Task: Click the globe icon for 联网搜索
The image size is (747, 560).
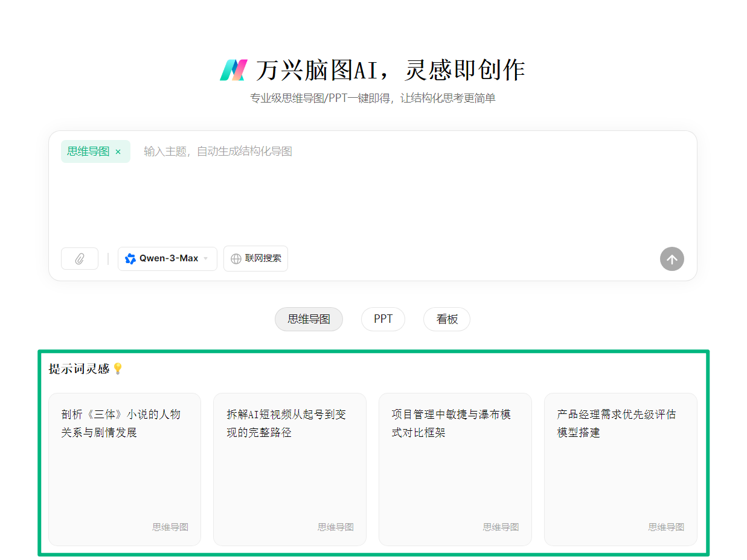Action: click(236, 259)
